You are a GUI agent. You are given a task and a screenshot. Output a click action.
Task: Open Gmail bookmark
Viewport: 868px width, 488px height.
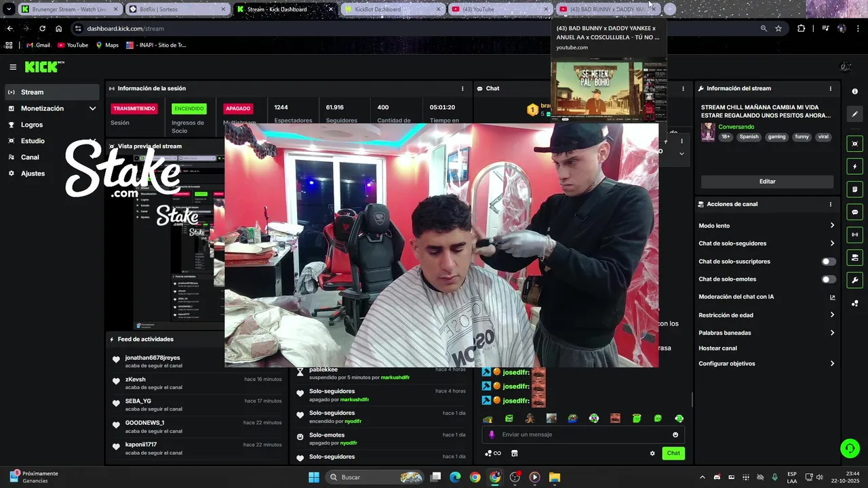38,45
